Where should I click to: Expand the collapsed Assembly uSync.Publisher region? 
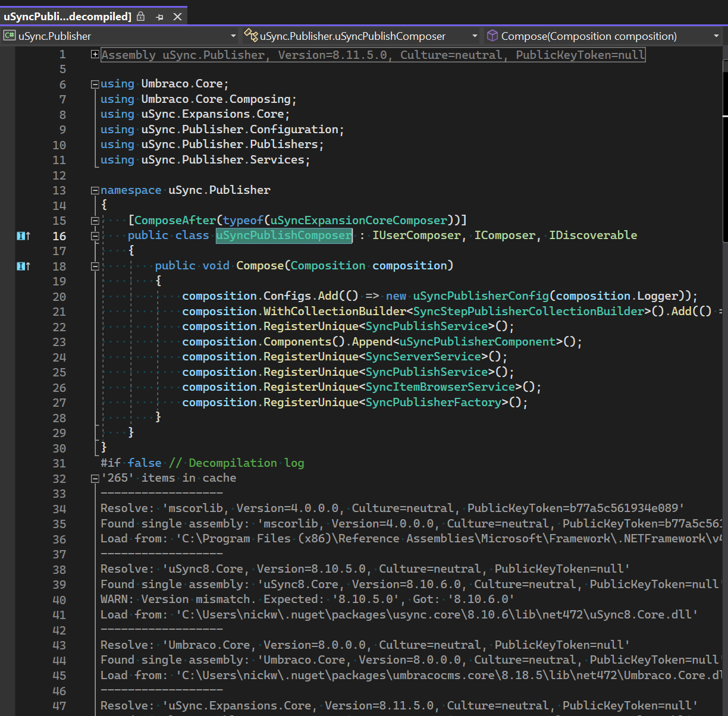click(x=94, y=54)
